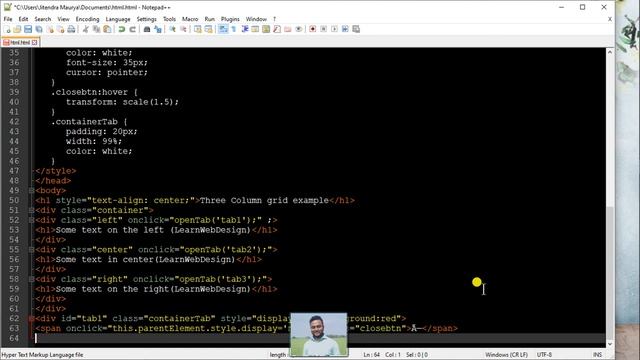Click the editor scrollbar down arrow
The width and height of the screenshot is (640, 360).
pyautogui.click(x=610, y=344)
